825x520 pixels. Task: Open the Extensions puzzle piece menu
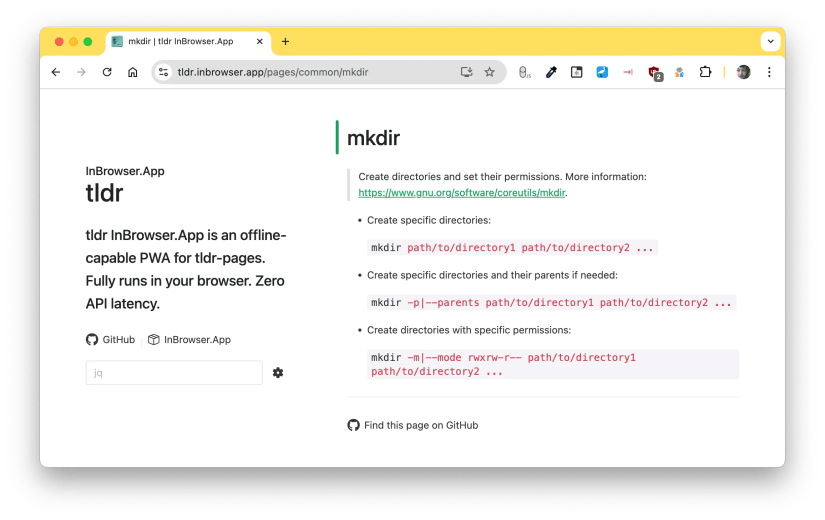(x=705, y=72)
